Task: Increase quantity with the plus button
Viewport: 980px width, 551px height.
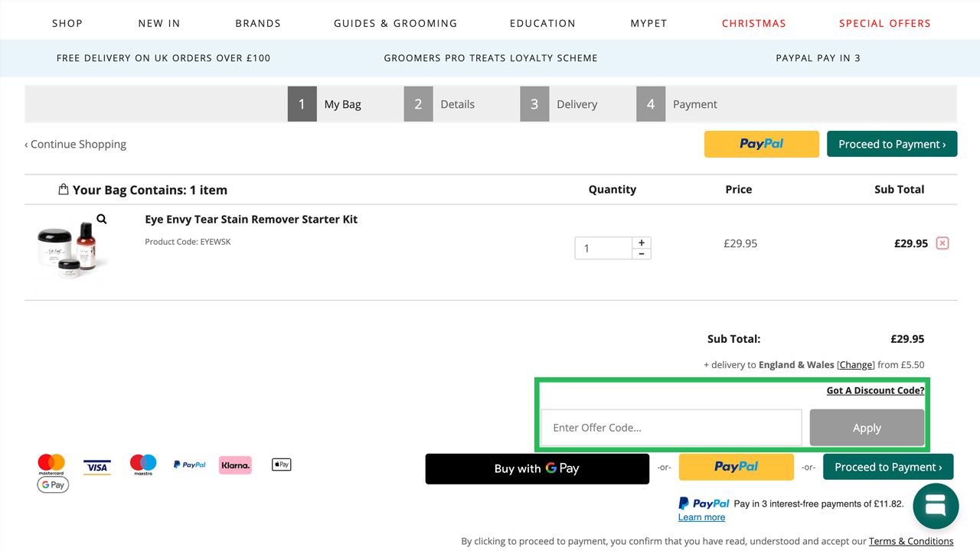Action: 642,243
